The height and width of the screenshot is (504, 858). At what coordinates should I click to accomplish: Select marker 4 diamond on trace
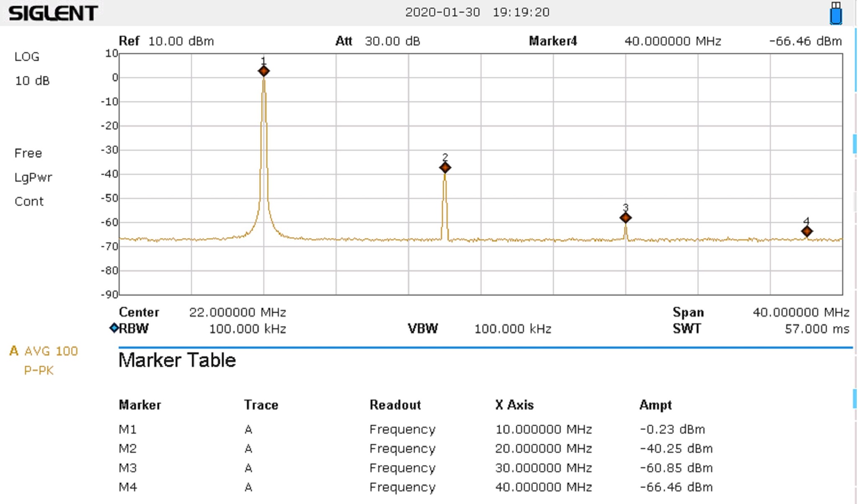pyautogui.click(x=807, y=231)
